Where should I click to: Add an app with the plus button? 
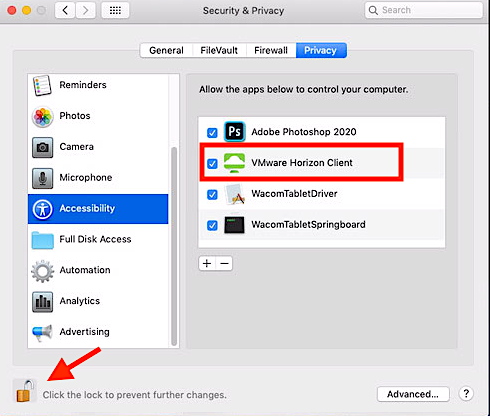pyautogui.click(x=207, y=263)
